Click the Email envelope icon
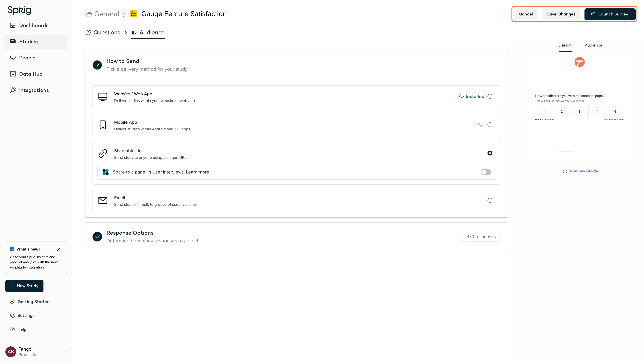The width and height of the screenshot is (644, 362). coord(103,201)
